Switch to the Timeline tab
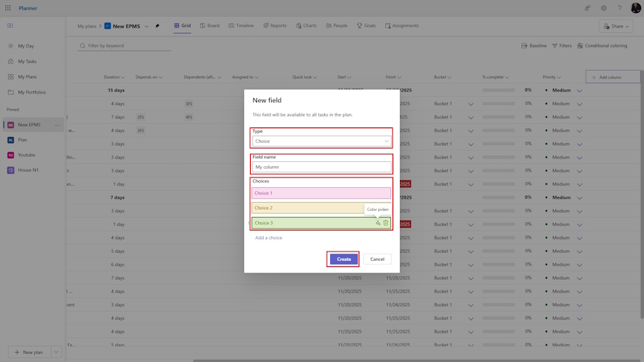The height and width of the screenshot is (362, 644). pos(241,26)
